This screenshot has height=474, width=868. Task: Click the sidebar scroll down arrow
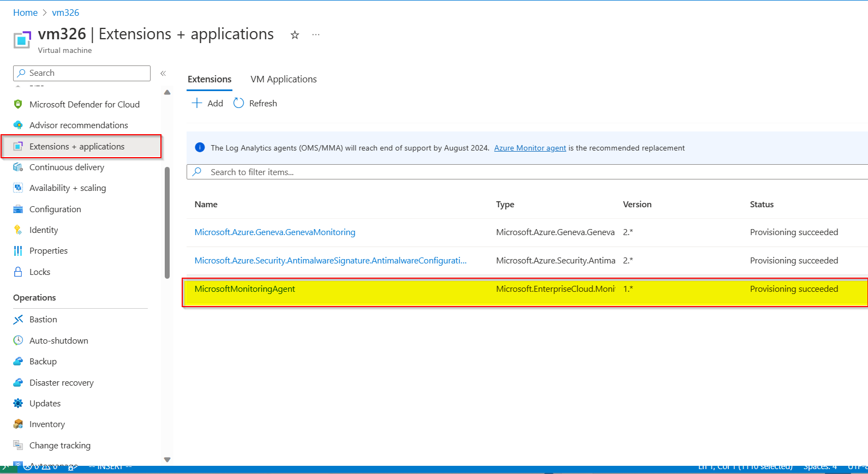click(x=167, y=459)
